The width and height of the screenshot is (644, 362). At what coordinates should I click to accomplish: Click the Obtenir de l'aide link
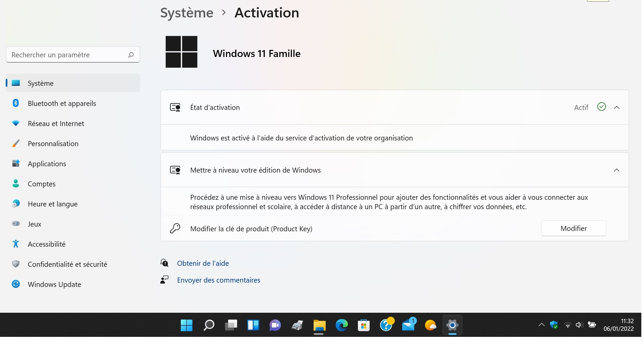point(203,263)
